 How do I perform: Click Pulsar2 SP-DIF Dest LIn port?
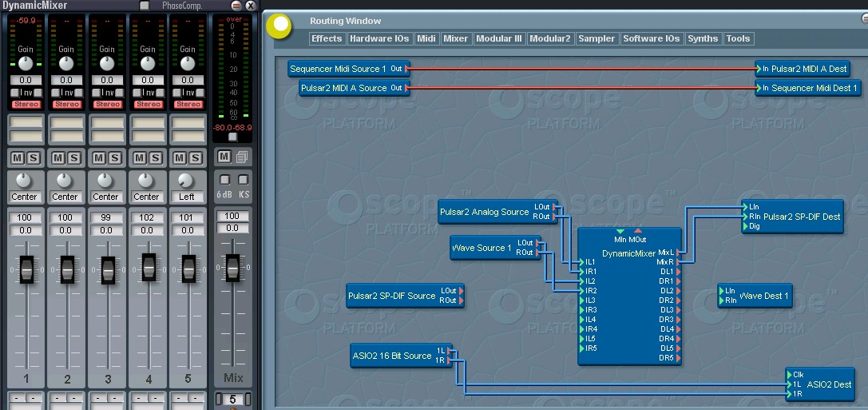coord(745,207)
